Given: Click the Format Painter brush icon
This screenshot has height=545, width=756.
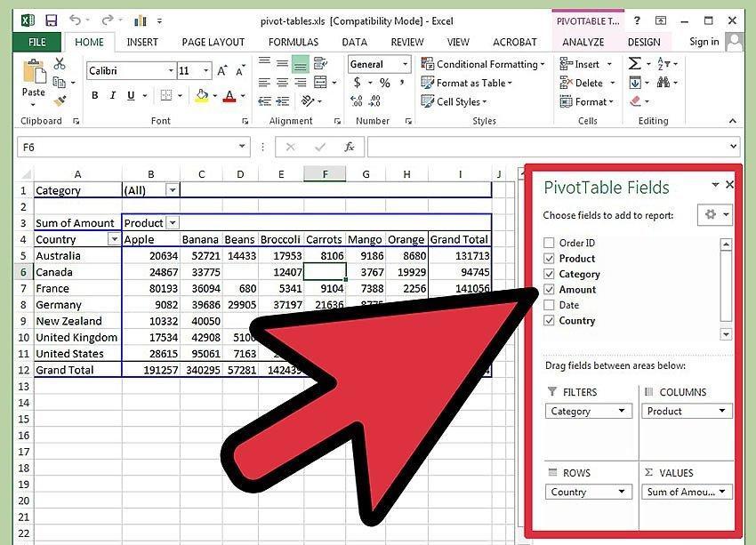Looking at the screenshot, I should 60,100.
